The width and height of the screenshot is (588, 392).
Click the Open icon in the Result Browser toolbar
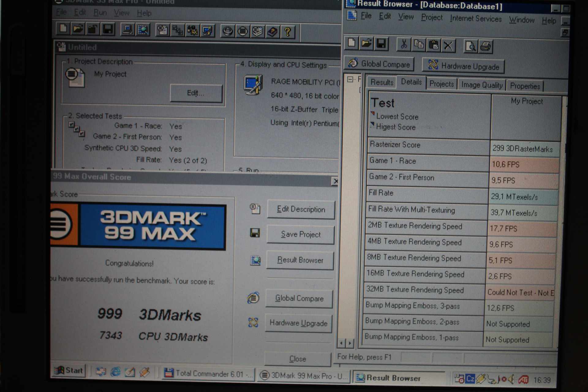[367, 43]
